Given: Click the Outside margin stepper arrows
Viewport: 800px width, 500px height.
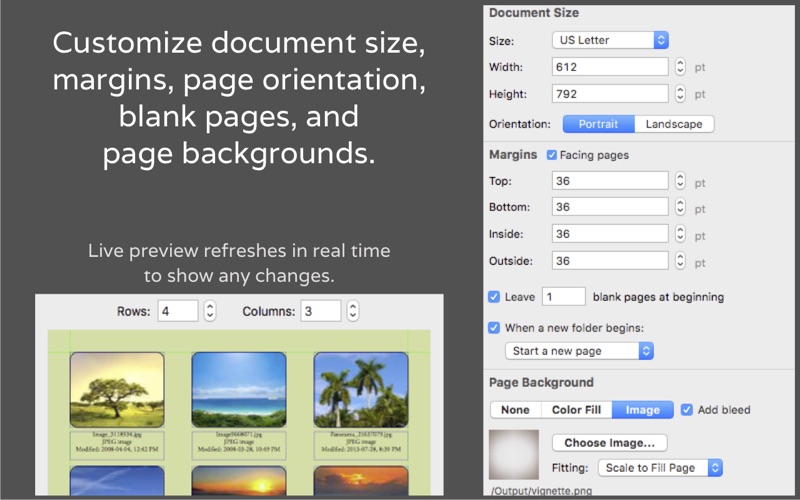Looking at the screenshot, I should tap(680, 261).
